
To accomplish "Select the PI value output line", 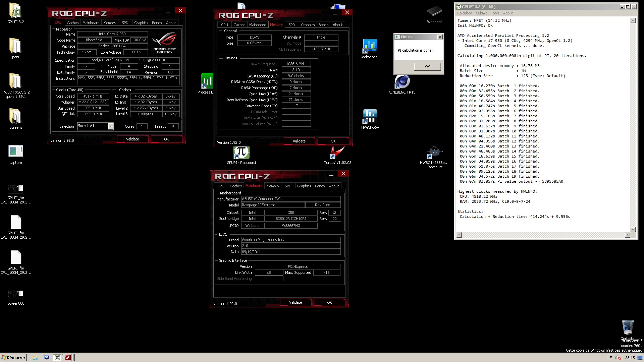I will pyautogui.click(x=511, y=181).
